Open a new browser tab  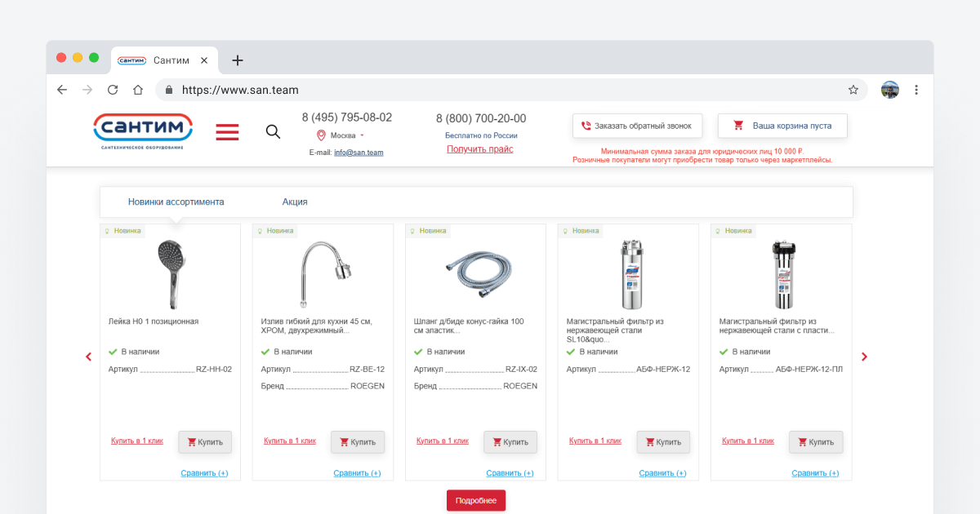point(238,60)
